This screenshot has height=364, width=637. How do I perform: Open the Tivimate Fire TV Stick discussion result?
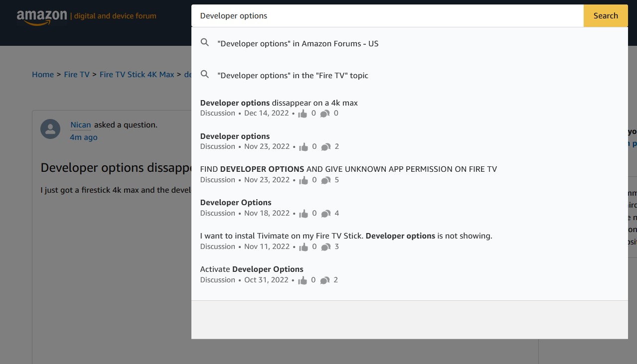(345, 236)
